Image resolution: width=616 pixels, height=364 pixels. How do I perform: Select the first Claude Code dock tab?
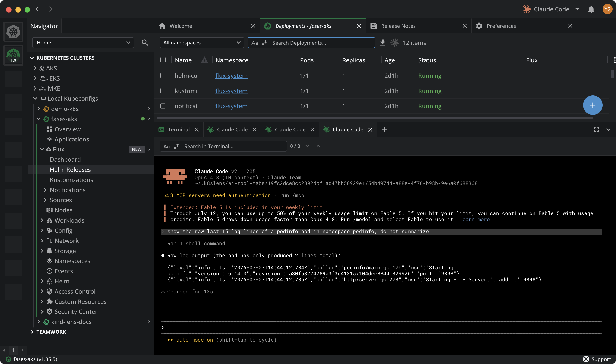click(232, 129)
